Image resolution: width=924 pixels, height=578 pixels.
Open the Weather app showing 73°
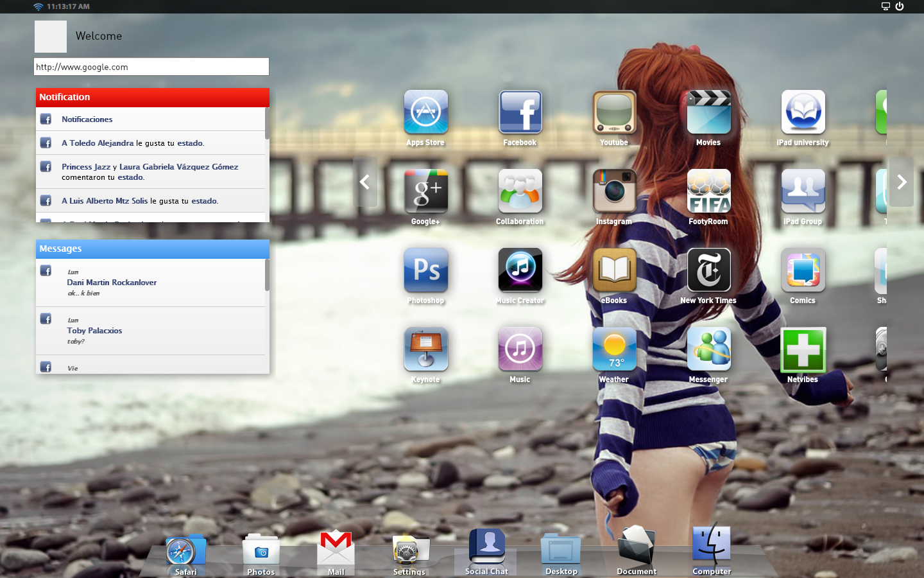pos(614,349)
